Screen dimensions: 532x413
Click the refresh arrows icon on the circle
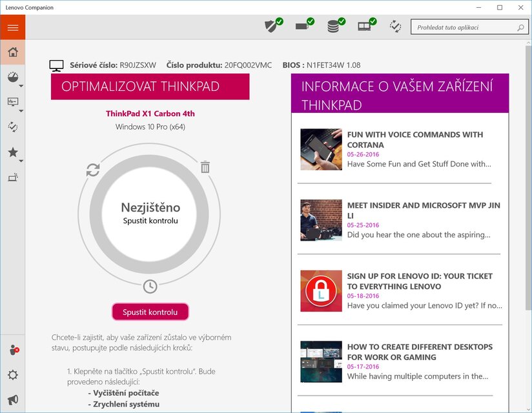tap(93, 170)
